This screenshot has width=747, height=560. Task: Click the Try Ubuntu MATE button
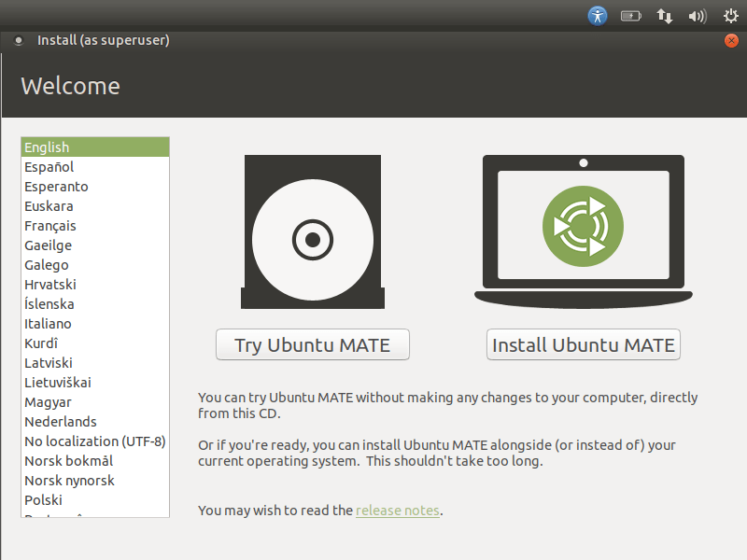(312, 344)
